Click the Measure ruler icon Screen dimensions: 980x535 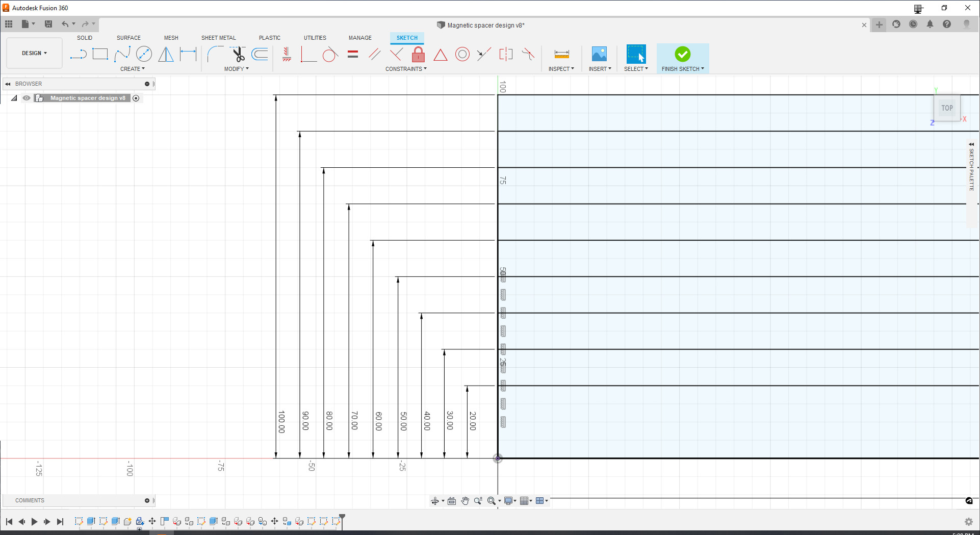click(561, 54)
